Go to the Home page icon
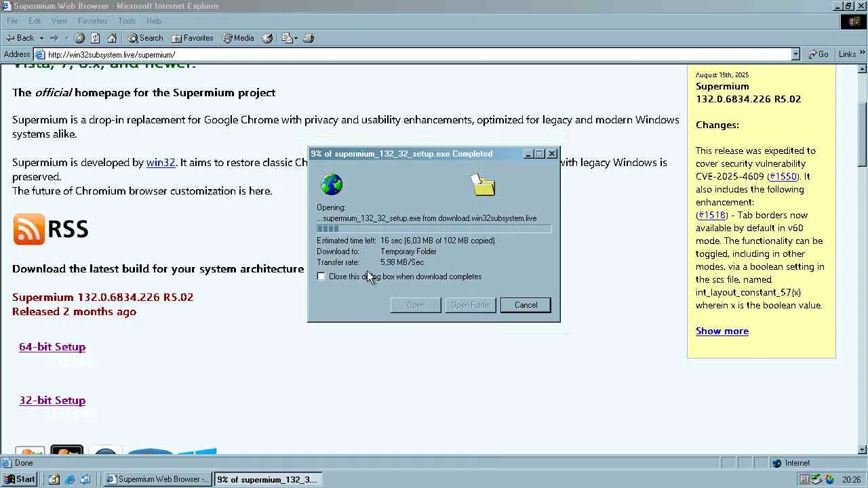 [x=112, y=38]
